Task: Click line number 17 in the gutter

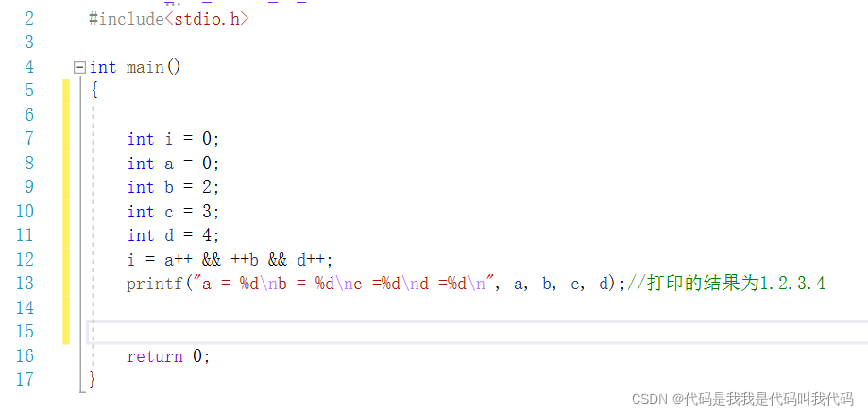Action: (25, 380)
